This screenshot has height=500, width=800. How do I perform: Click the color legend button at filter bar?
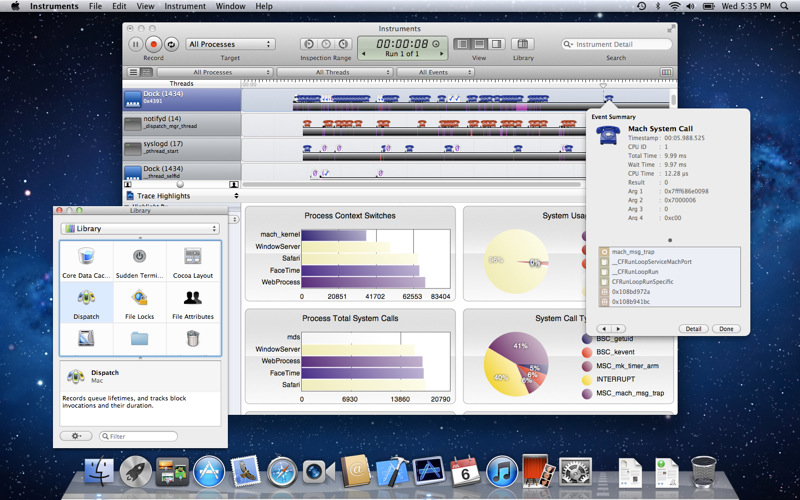(x=666, y=72)
